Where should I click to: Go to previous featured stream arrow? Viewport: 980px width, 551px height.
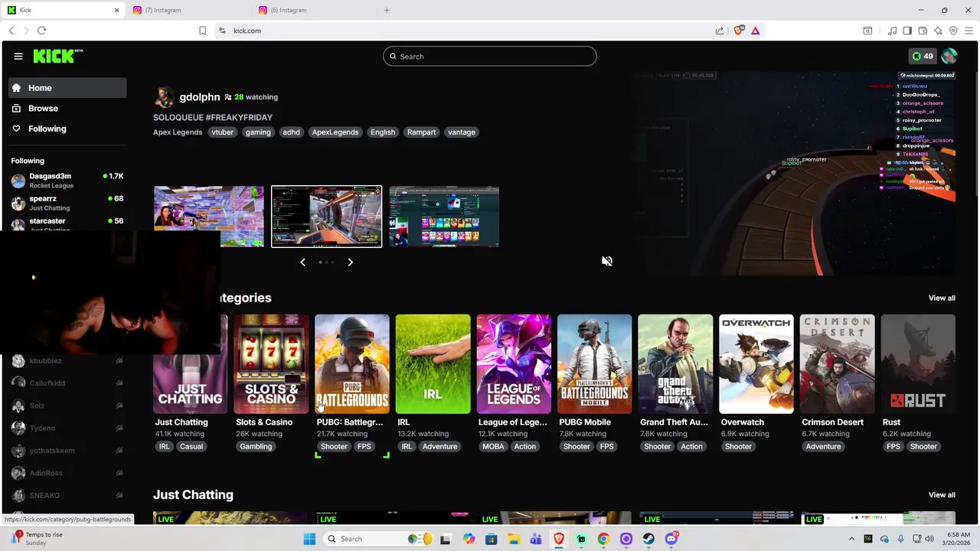[302, 262]
